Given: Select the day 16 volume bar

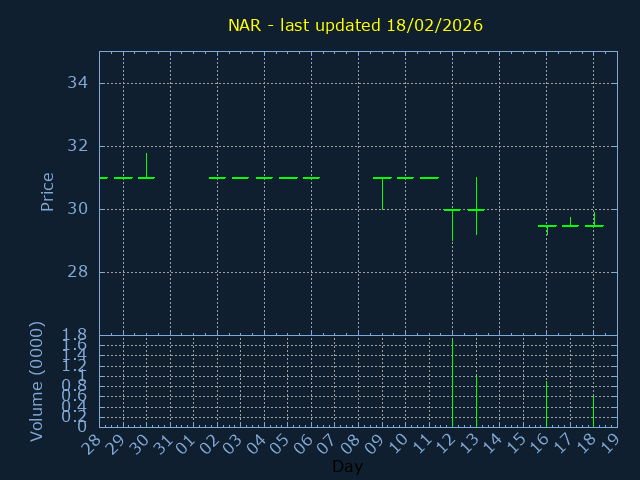Looking at the screenshot, I should click(546, 403).
